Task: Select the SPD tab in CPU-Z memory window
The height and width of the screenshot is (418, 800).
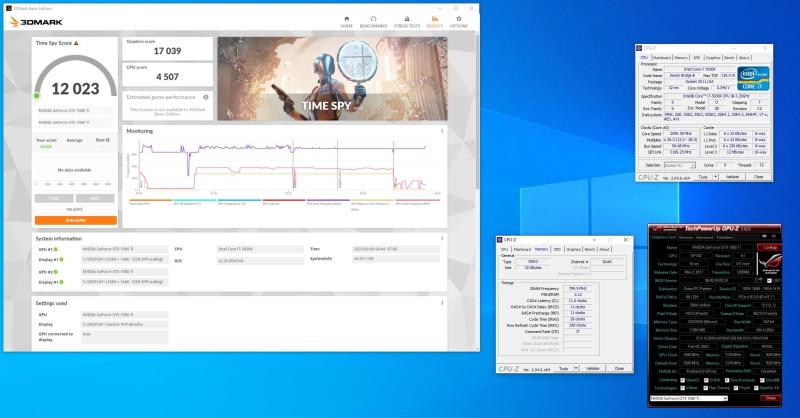Action: [556, 248]
